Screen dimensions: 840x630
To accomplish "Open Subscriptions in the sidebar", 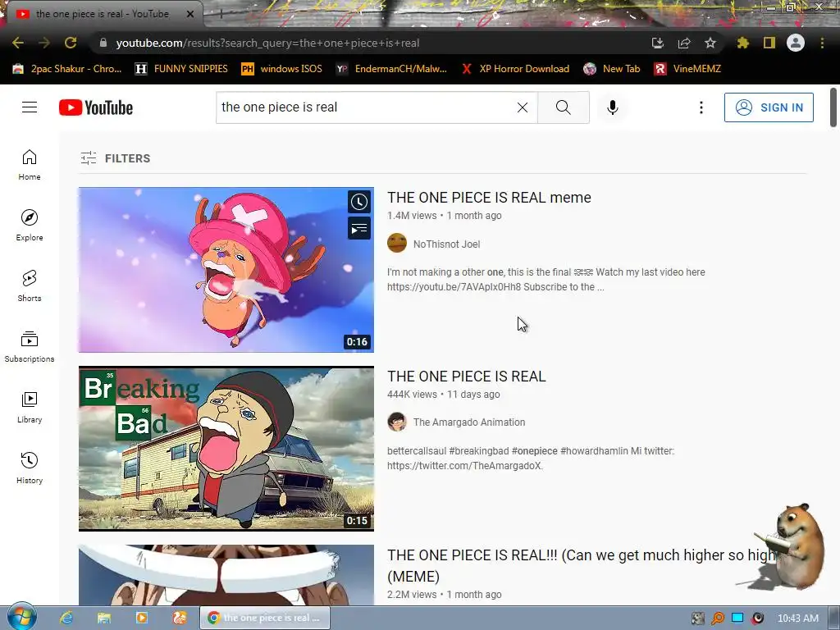I will pos(30,347).
